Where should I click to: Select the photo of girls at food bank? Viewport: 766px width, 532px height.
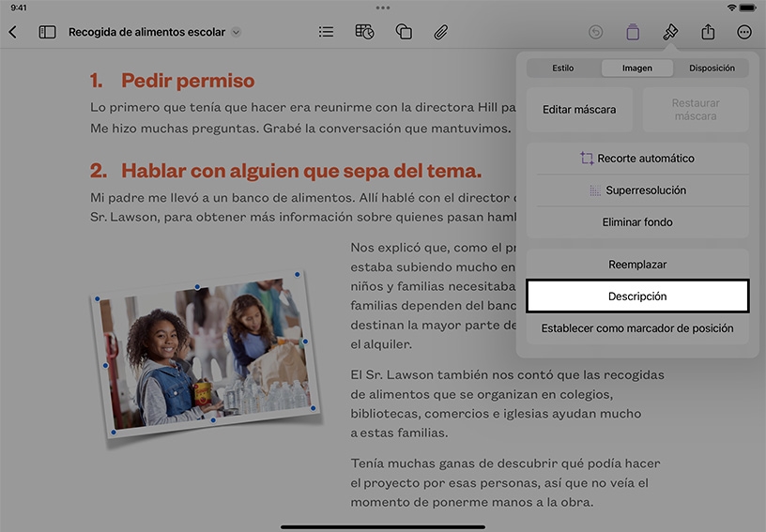[x=206, y=355]
